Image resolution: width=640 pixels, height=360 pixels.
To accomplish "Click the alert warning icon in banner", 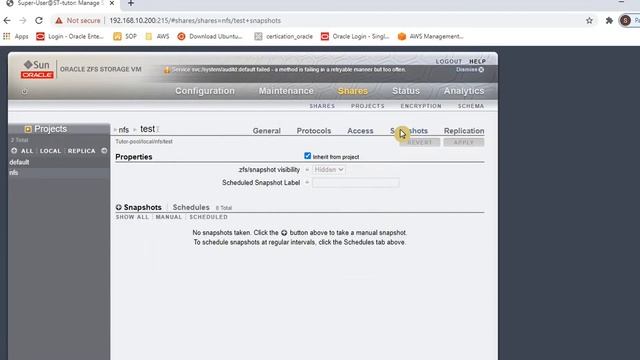I will (x=167, y=70).
